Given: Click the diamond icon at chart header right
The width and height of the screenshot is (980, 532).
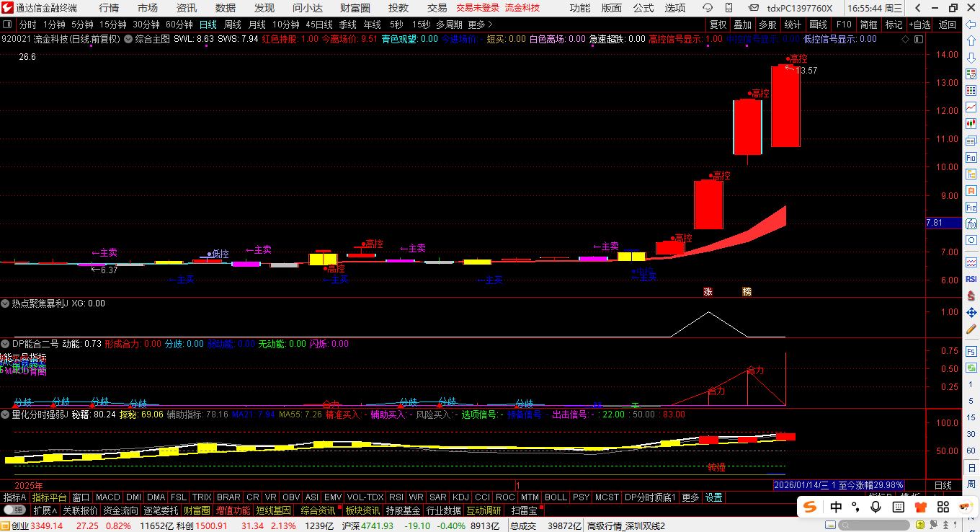Looking at the screenshot, I should click(904, 39).
